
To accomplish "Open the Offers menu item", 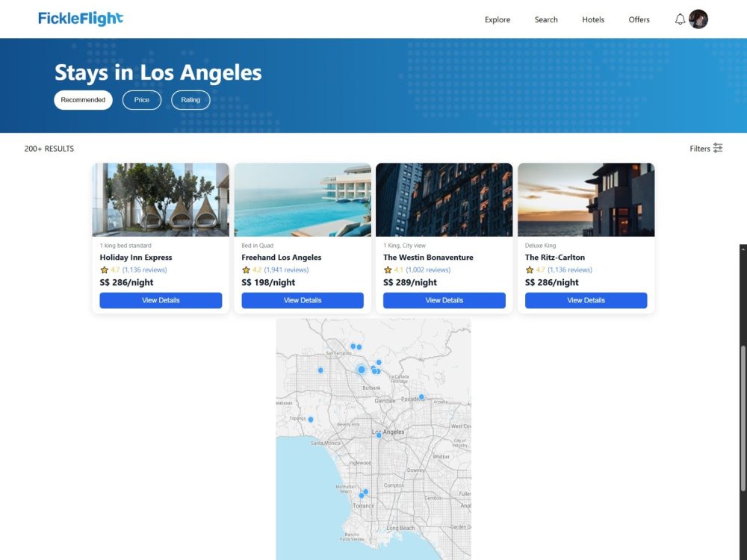I will pyautogui.click(x=639, y=19).
